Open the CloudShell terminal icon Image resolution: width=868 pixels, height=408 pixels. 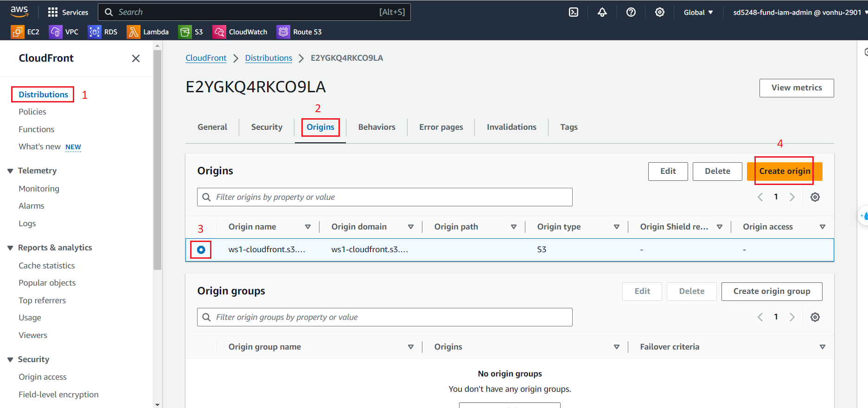[x=574, y=13]
